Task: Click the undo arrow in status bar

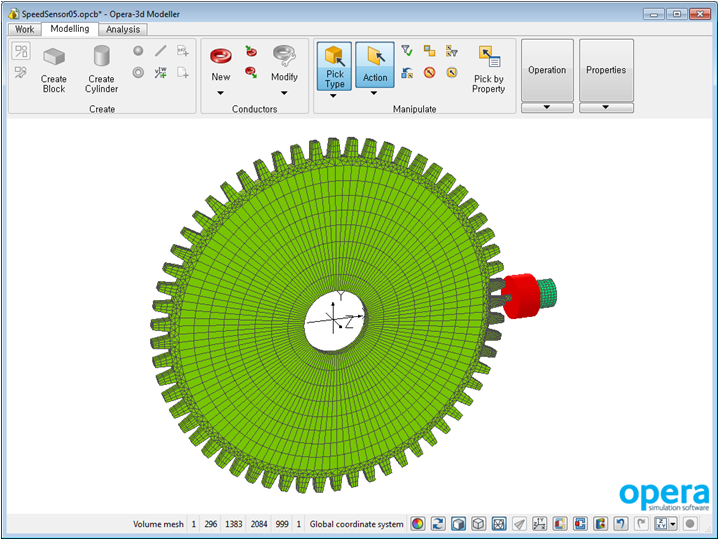Action: [x=621, y=524]
